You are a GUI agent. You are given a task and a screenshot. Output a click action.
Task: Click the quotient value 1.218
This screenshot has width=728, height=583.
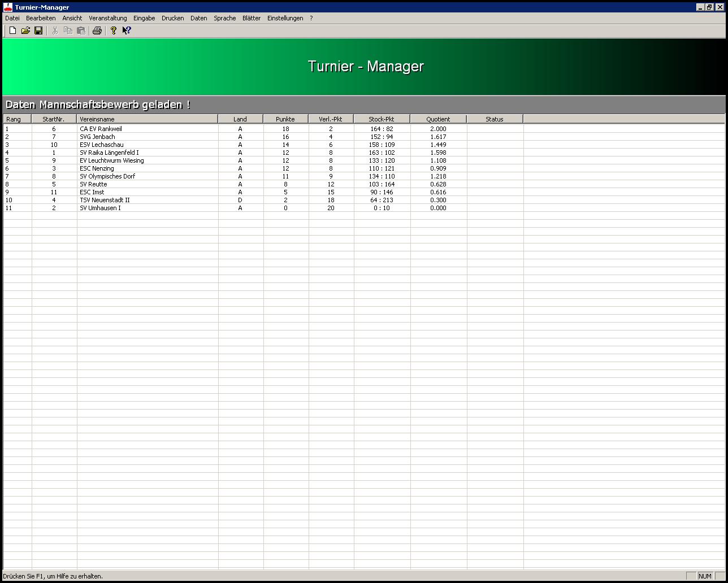pyautogui.click(x=438, y=176)
